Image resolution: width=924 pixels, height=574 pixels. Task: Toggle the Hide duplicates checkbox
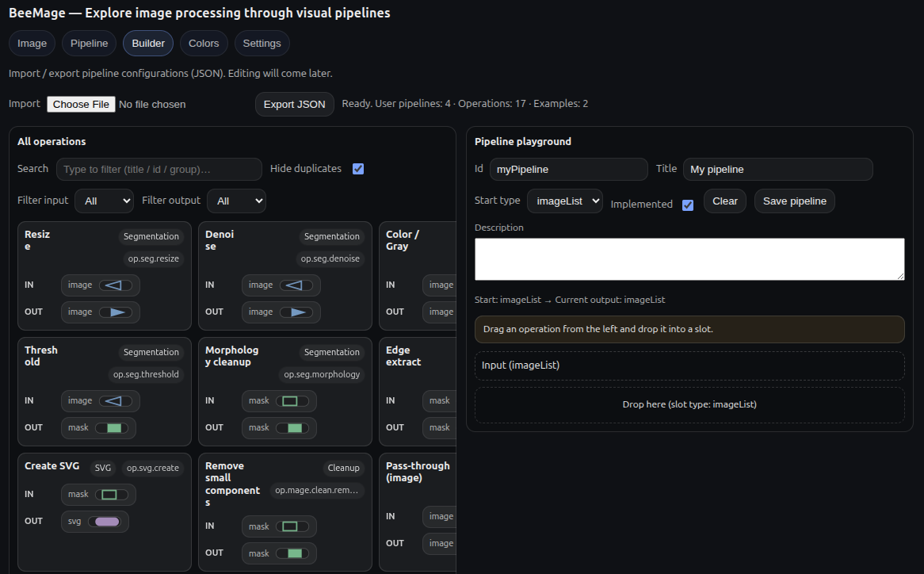pyautogui.click(x=358, y=169)
